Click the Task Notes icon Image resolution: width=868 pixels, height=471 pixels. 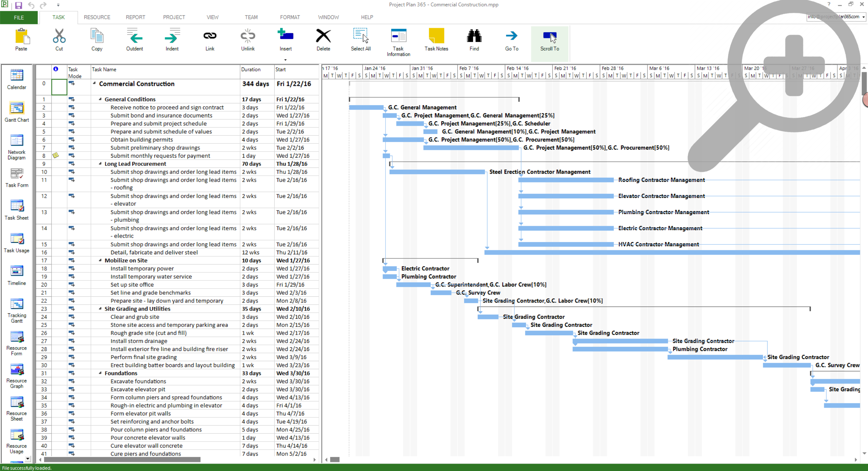click(436, 36)
